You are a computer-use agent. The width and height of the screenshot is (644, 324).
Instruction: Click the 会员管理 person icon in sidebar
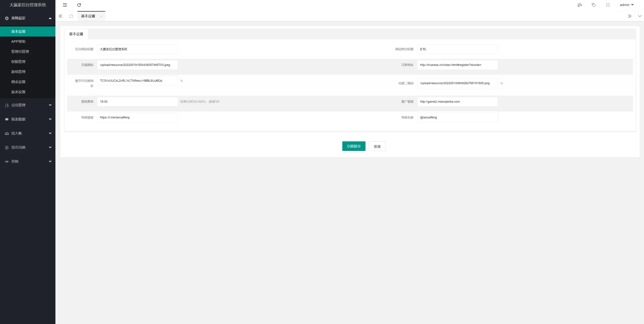click(x=6, y=105)
